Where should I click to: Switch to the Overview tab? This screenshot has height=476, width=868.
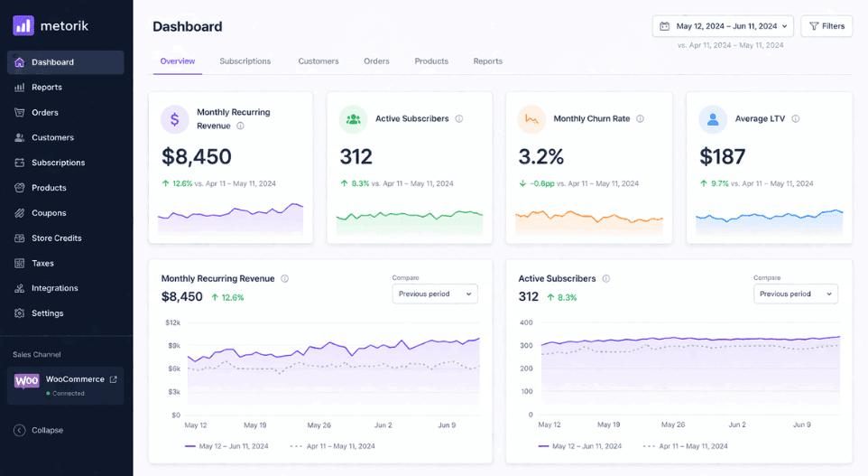[178, 61]
